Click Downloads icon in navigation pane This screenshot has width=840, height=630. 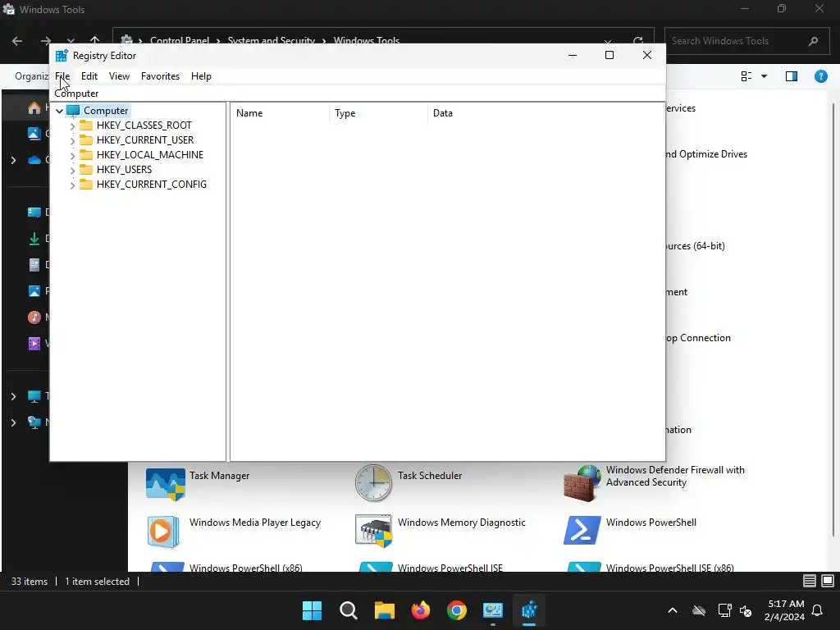[34, 239]
